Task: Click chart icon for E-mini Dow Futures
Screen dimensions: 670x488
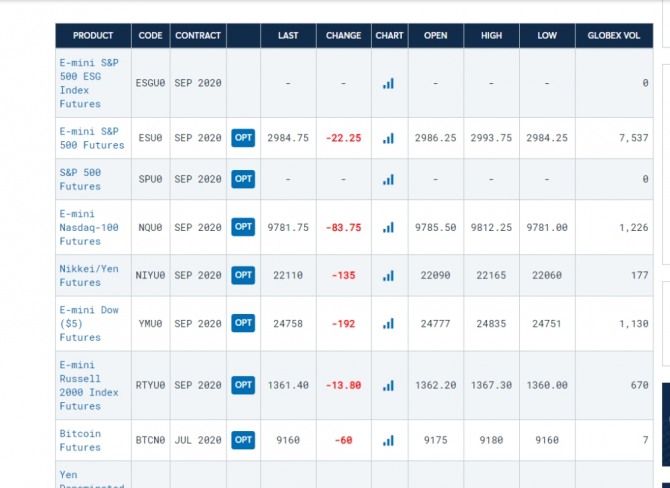Action: coord(388,323)
